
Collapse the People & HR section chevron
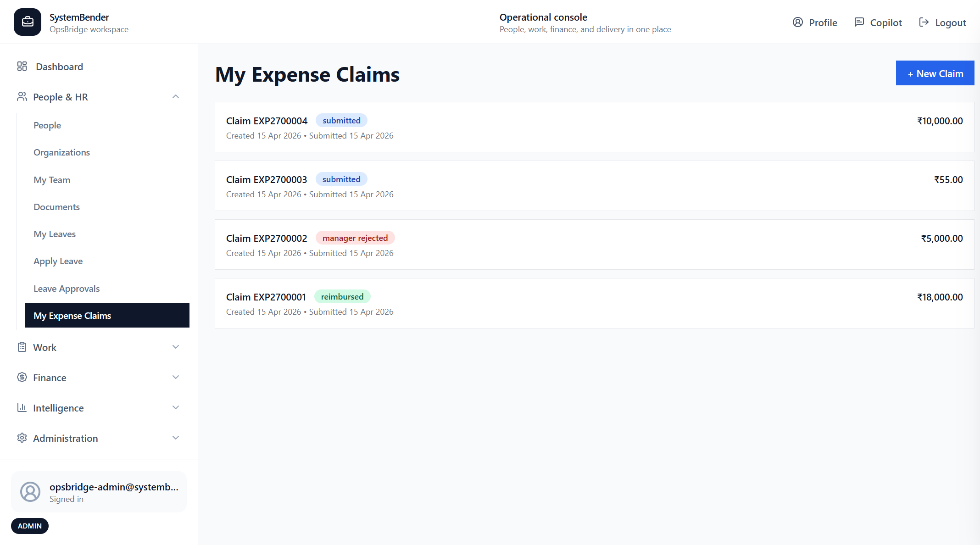tap(176, 97)
